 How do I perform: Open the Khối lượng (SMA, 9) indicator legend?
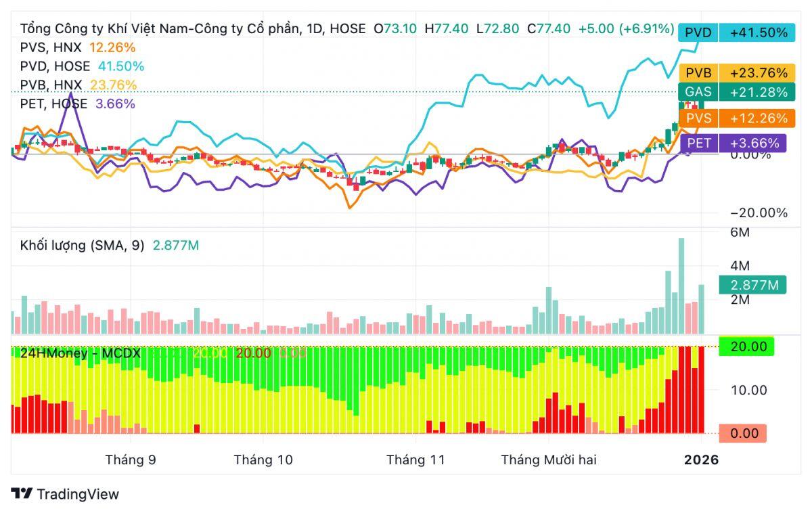click(x=83, y=246)
